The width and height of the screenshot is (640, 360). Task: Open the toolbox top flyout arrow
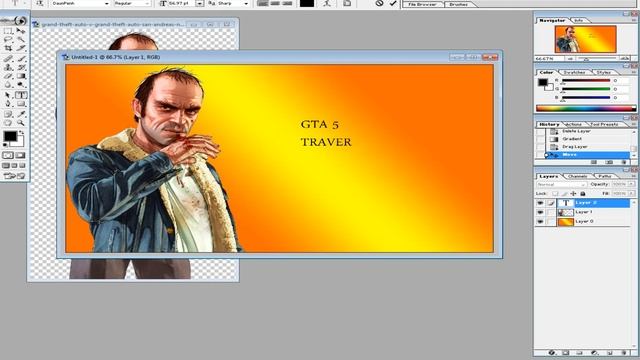[x=19, y=20]
